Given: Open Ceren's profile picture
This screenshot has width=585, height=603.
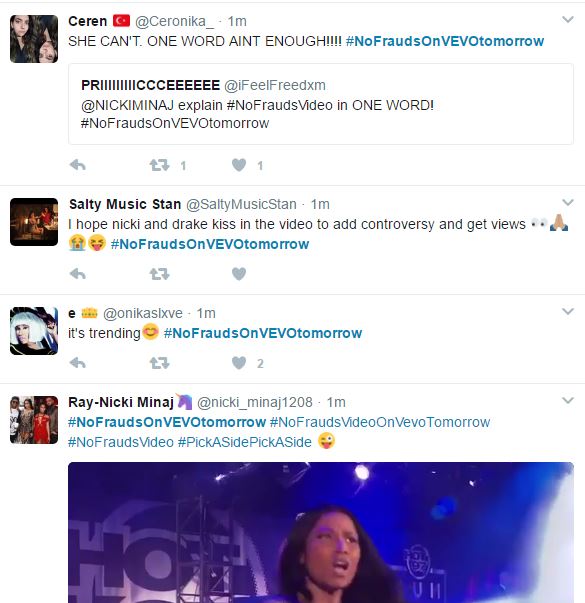Looking at the screenshot, I should coord(34,39).
